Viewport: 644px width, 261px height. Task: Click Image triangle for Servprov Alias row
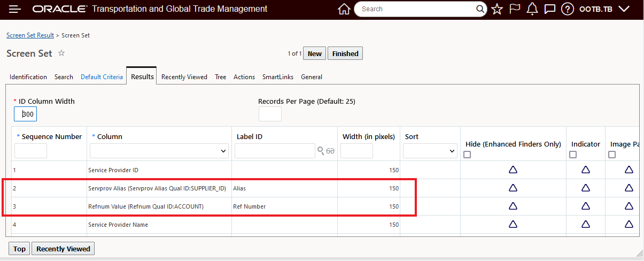click(x=629, y=188)
